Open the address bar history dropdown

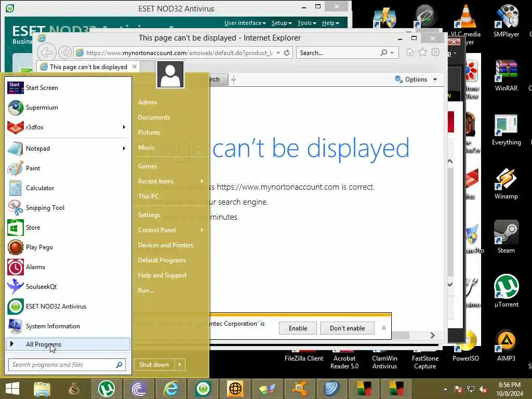[278, 52]
